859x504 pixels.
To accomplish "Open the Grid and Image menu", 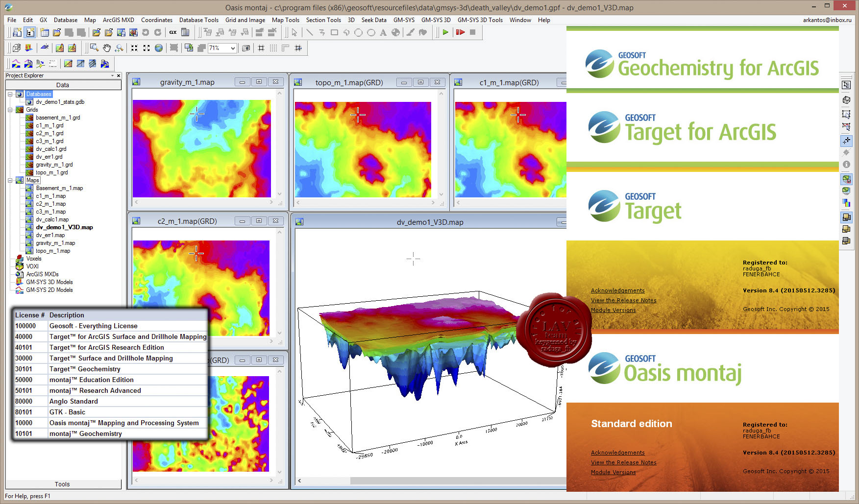I will (x=245, y=20).
